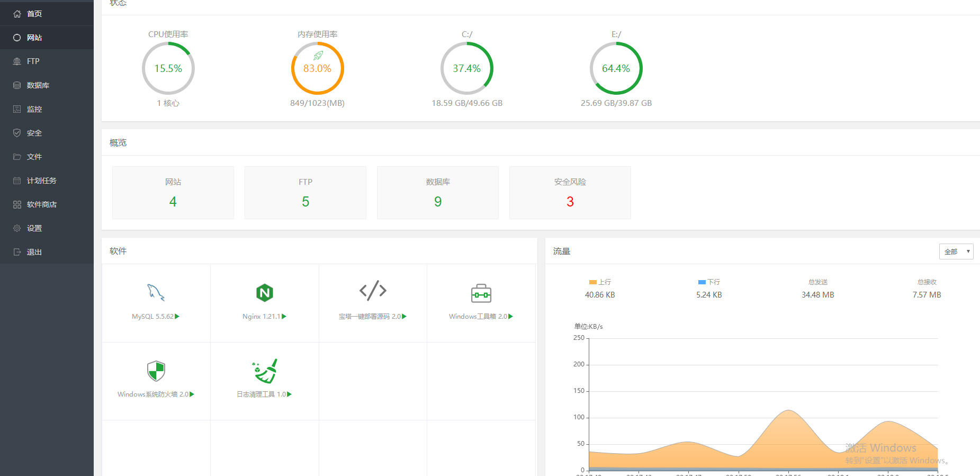The image size is (980, 476).
Task: Select 监控 monitoring in sidebar
Action: click(x=47, y=109)
